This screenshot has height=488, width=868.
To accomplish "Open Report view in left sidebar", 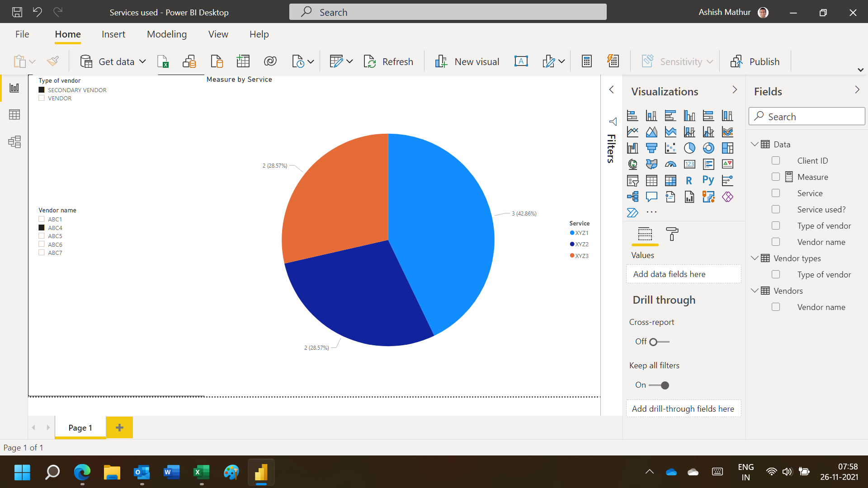I will 14,88.
